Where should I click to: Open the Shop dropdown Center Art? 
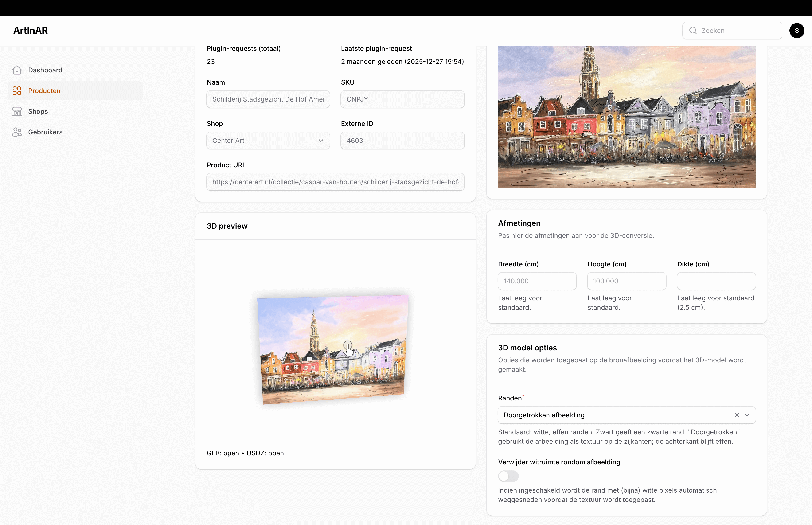tap(268, 141)
